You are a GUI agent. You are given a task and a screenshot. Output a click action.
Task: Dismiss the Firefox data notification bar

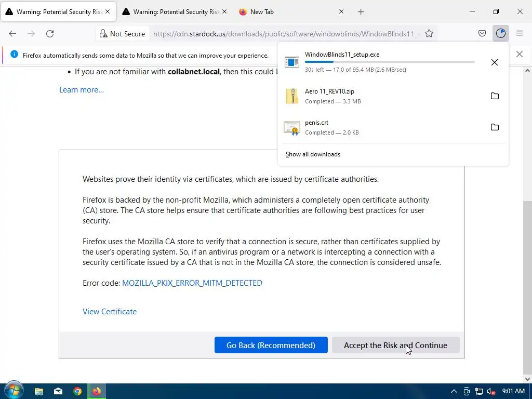pyautogui.click(x=519, y=54)
